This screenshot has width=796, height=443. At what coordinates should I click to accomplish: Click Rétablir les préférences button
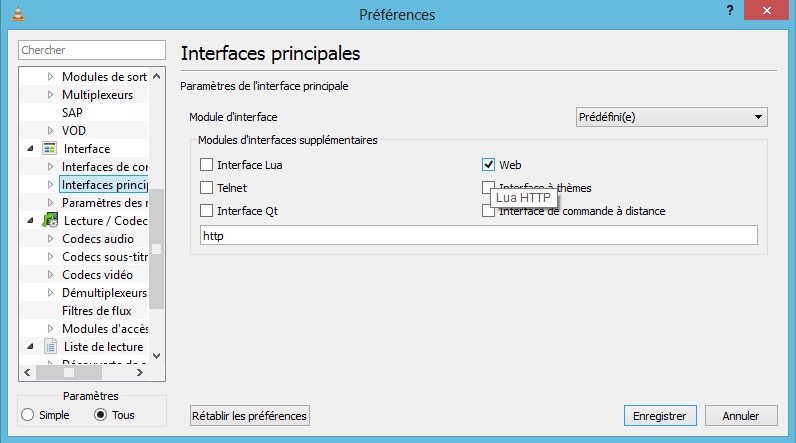point(249,416)
